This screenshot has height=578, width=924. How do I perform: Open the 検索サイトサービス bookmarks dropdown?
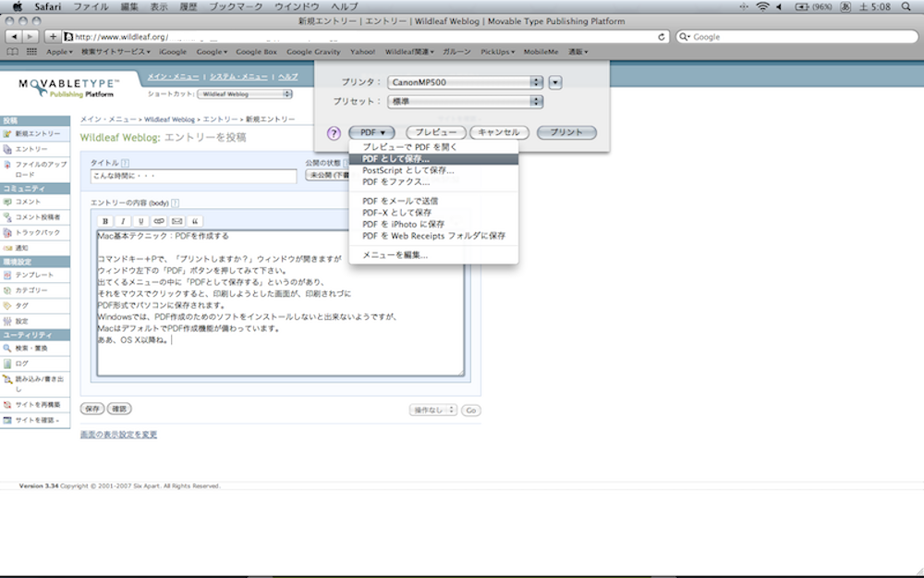point(115,52)
